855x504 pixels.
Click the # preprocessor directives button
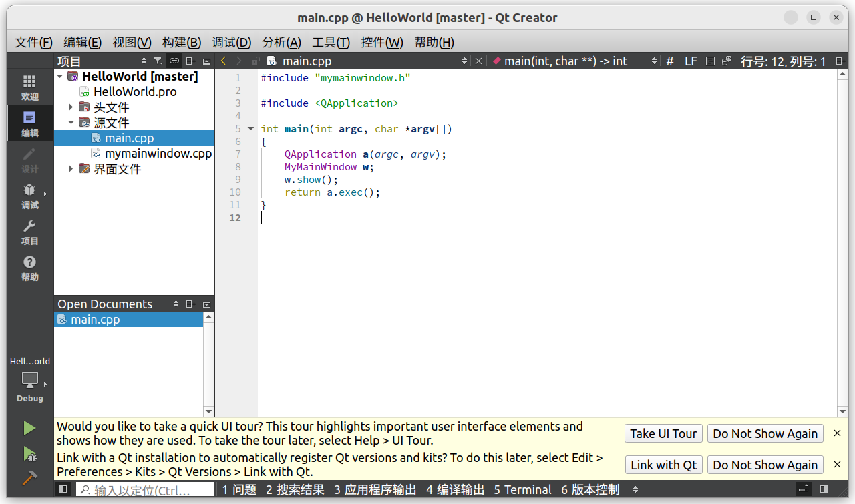(x=670, y=61)
